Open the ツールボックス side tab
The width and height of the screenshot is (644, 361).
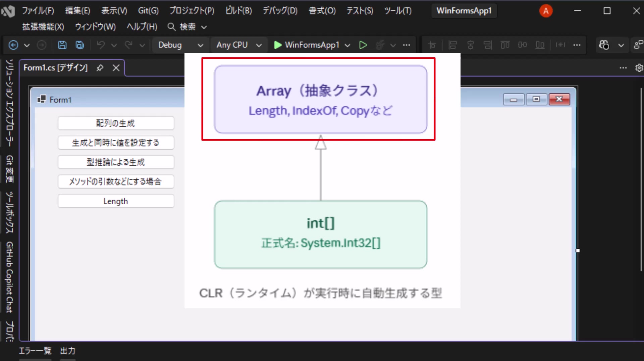(x=9, y=212)
